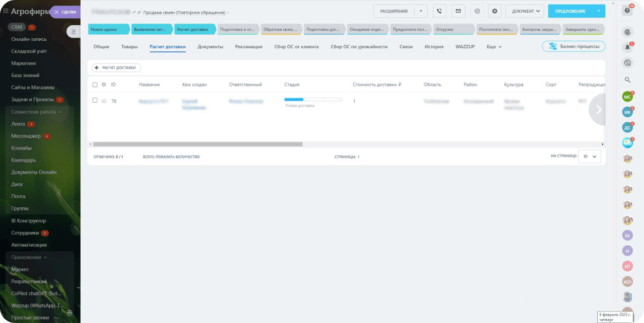Image resolution: width=644 pixels, height=323 pixels.
Task: Click grid settings gear in table header
Action: pyautogui.click(x=104, y=85)
